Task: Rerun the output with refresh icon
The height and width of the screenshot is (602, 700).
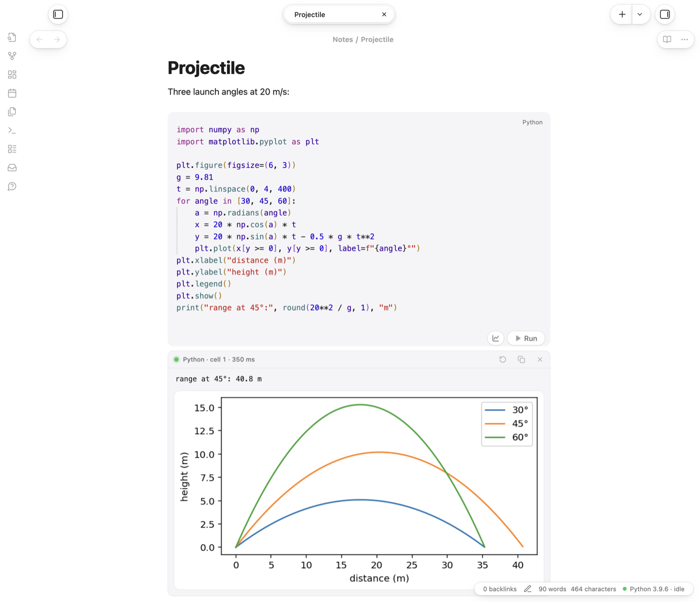Action: coord(502,359)
